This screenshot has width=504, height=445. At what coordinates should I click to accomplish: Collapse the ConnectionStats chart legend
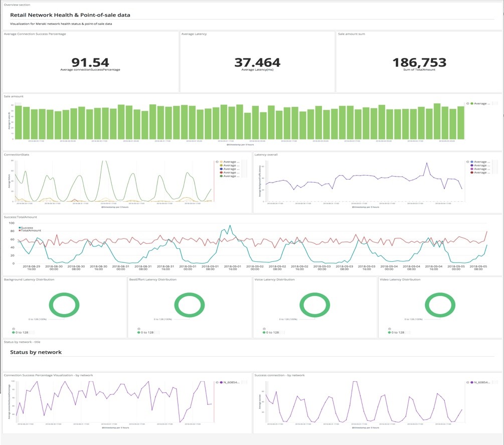click(x=216, y=162)
